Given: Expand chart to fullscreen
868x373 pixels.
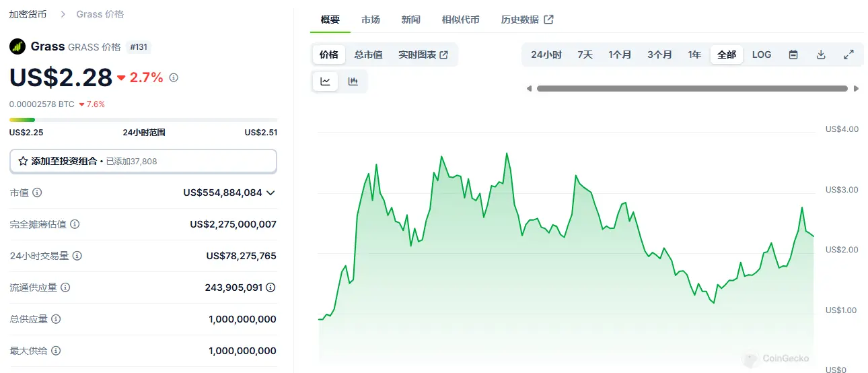Looking at the screenshot, I should coord(848,55).
